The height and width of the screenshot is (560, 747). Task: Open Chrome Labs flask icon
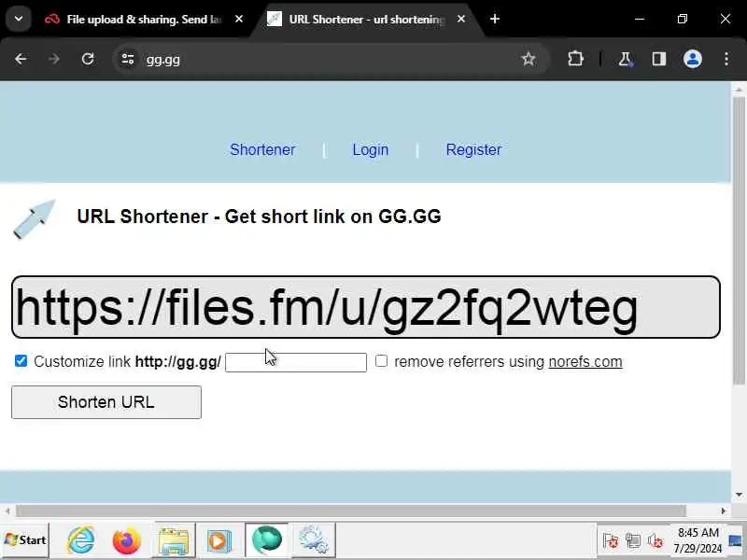(625, 59)
